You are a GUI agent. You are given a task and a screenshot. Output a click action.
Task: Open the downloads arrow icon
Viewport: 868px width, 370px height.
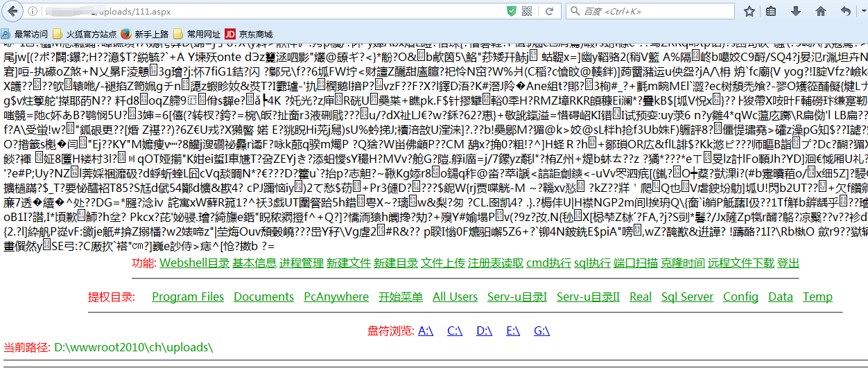(x=797, y=11)
